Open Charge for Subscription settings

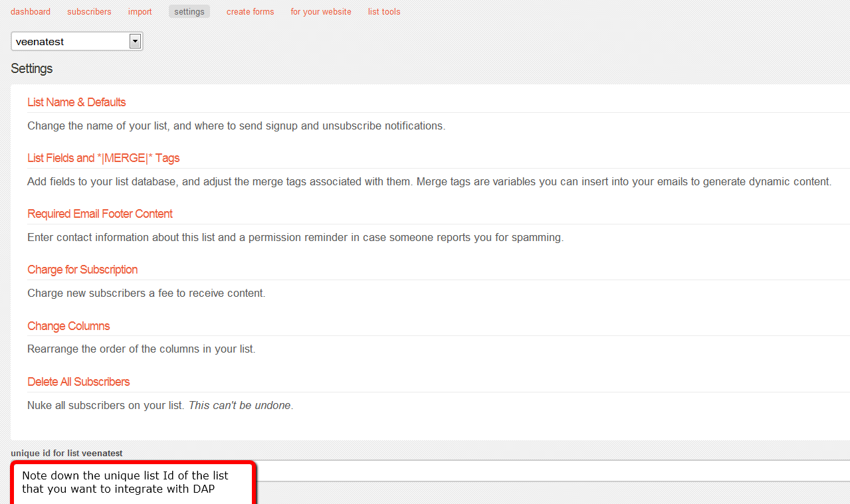click(82, 270)
